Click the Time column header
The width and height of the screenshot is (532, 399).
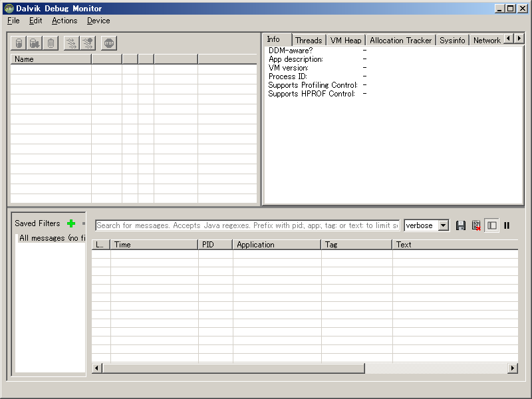(x=154, y=245)
